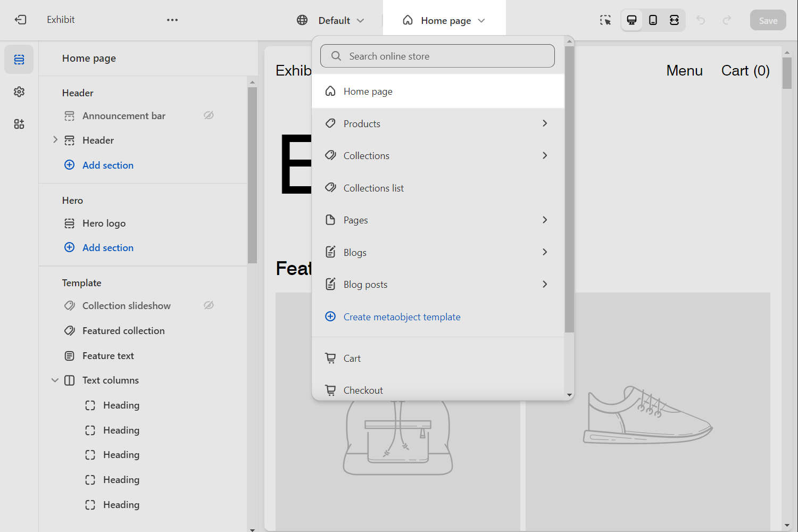This screenshot has width=798, height=532.
Task: Expand the Blogs submenu chevron
Action: 545,252
